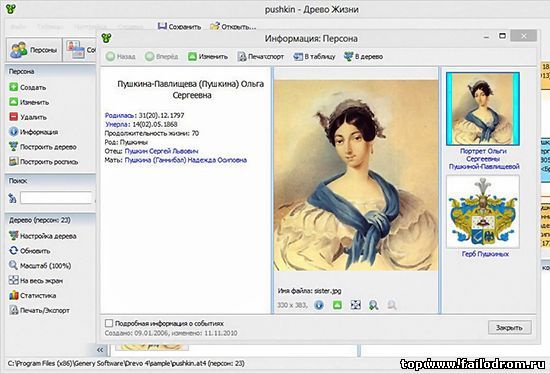This screenshot has height=374, width=550.
Task: Send the person to the table with В таблицу
Action: (314, 56)
